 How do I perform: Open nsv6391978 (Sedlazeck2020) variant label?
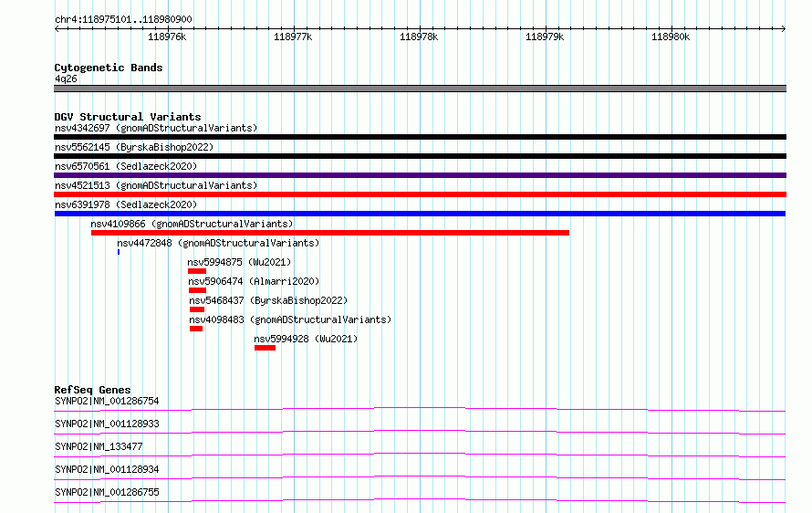click(x=126, y=204)
